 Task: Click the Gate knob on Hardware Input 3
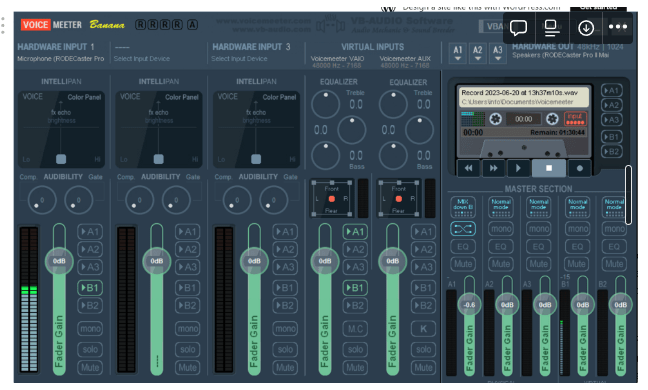click(x=274, y=200)
